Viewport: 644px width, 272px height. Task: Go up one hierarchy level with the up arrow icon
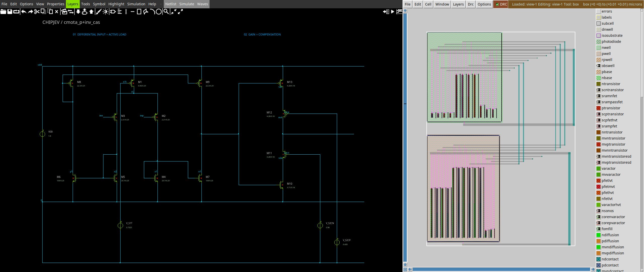pyautogui.click(x=91, y=12)
